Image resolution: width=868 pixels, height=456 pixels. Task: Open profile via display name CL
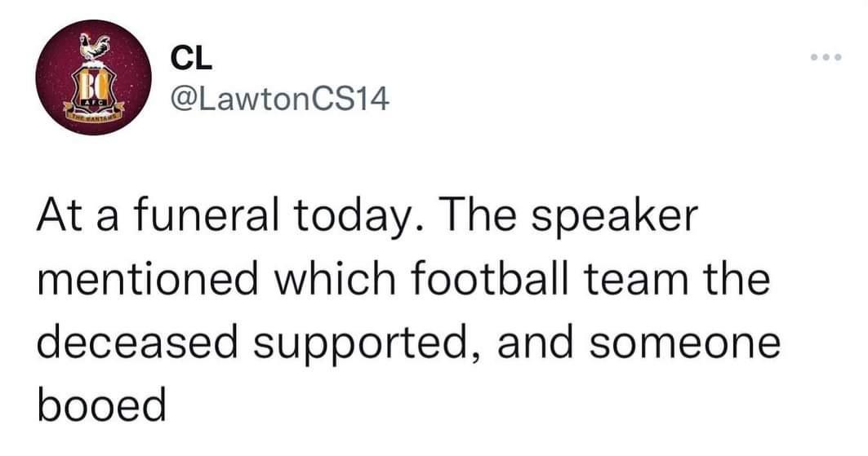coord(192,60)
